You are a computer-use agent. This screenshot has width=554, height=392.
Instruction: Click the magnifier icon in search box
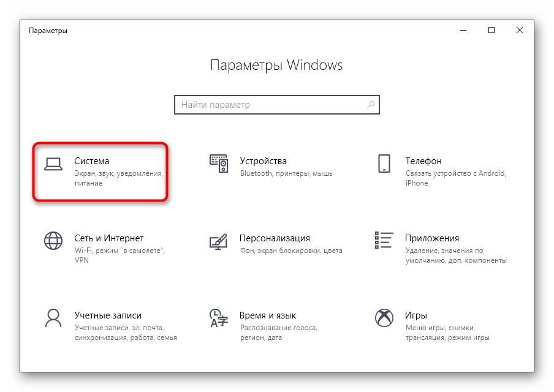coord(371,105)
